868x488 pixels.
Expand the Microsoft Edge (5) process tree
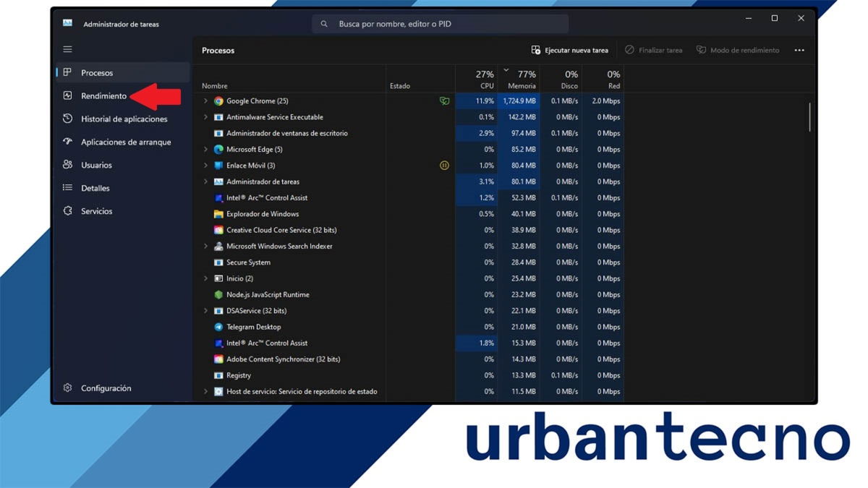click(x=205, y=150)
